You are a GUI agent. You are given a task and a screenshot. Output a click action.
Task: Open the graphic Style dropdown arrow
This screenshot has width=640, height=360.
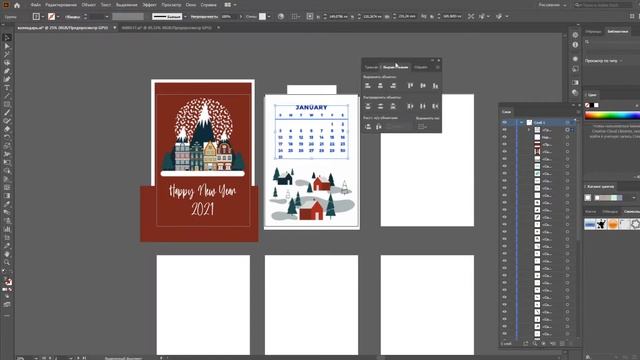coord(269,17)
